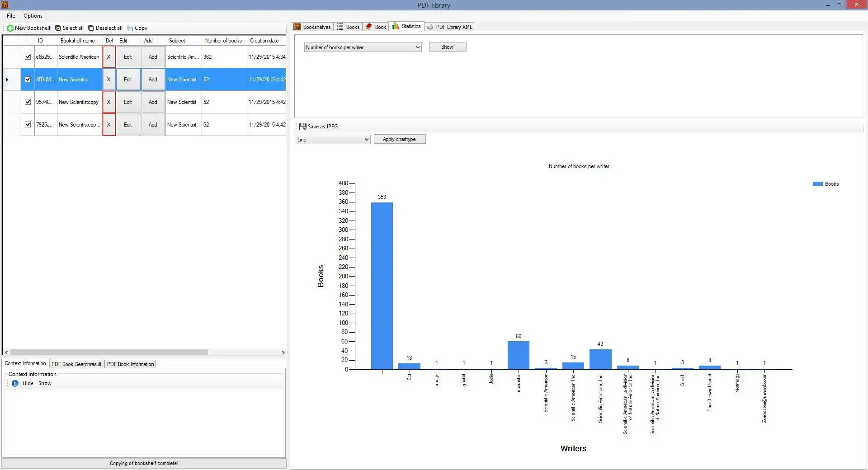
Task: Click the PDF library app icon in title bar
Action: point(5,5)
